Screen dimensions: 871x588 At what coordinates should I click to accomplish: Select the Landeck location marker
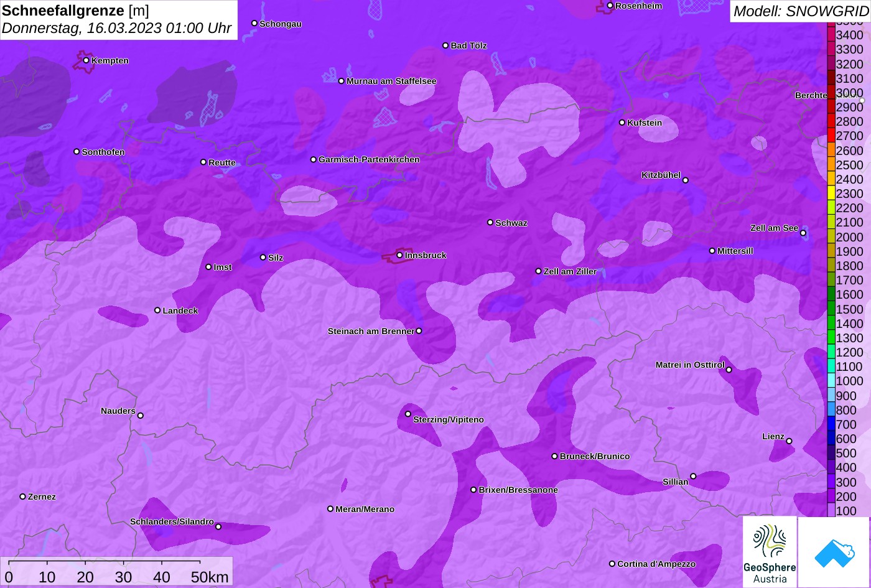click(x=157, y=310)
